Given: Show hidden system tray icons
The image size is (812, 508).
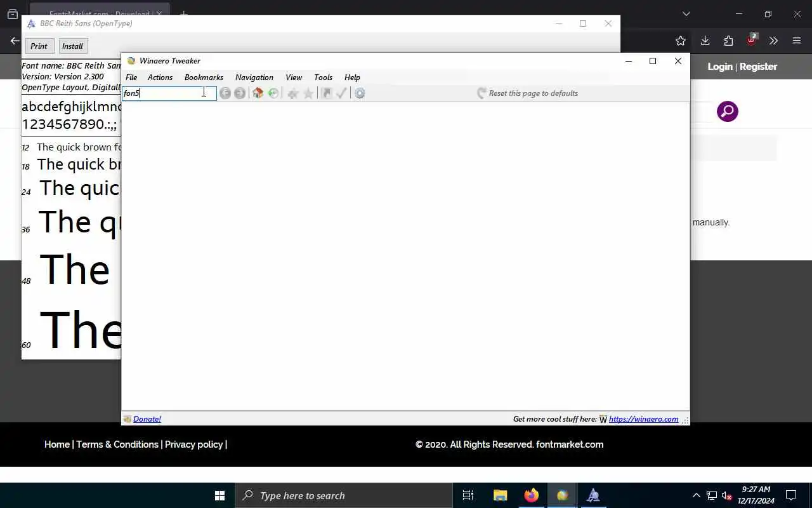Looking at the screenshot, I should pos(696,495).
